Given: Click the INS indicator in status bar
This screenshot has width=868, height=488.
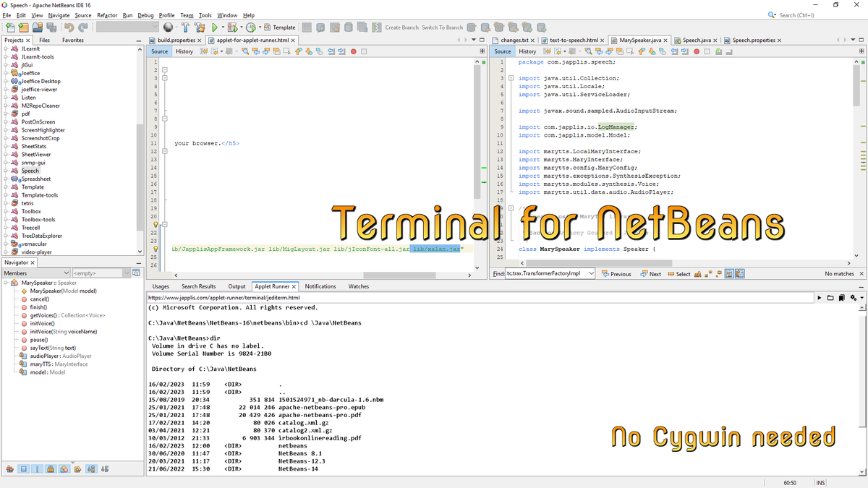Looking at the screenshot, I should [x=820, y=482].
